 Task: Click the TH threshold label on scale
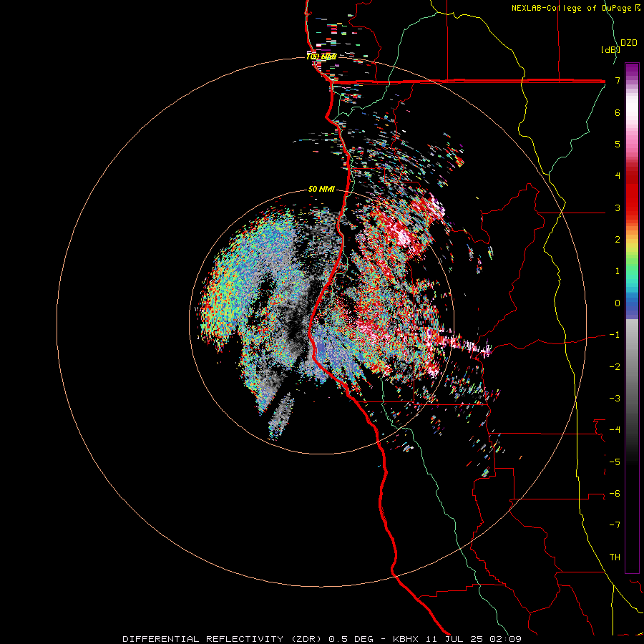click(615, 557)
